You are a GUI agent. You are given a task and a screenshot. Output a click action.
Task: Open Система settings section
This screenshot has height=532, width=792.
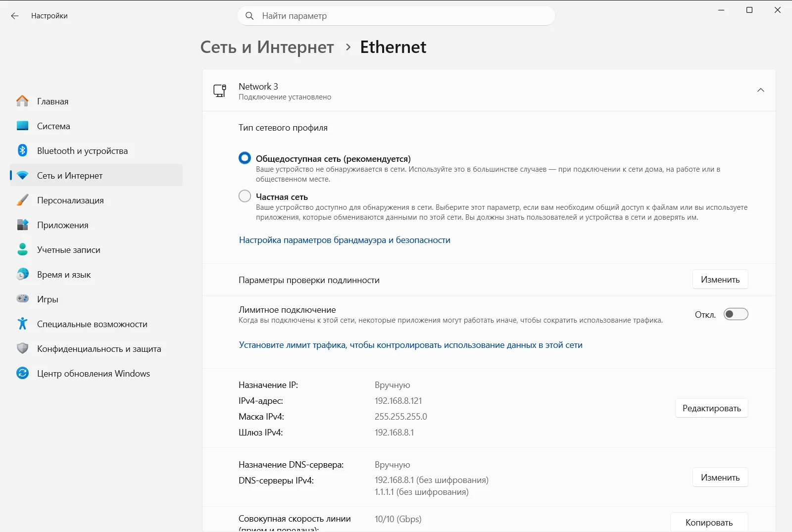click(97, 126)
